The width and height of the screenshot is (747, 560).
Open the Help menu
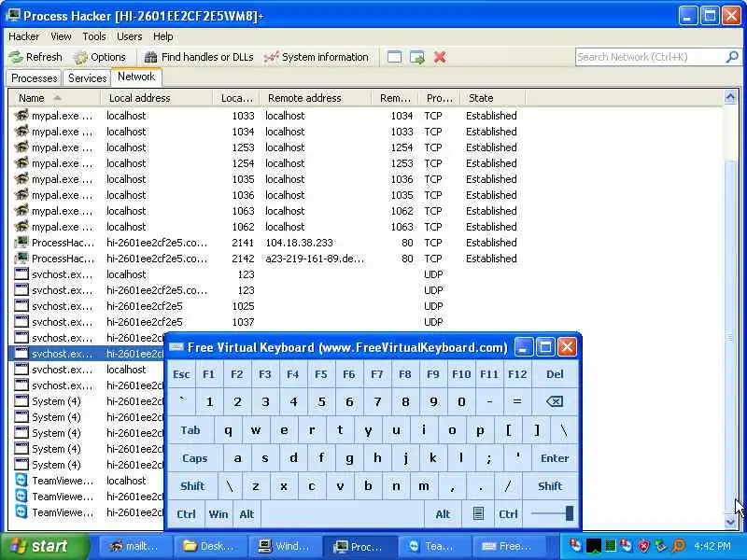coord(162,36)
